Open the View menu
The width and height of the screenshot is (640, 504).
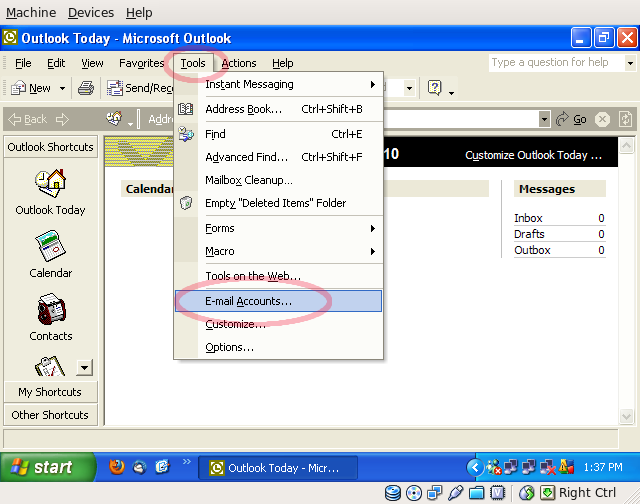point(92,63)
